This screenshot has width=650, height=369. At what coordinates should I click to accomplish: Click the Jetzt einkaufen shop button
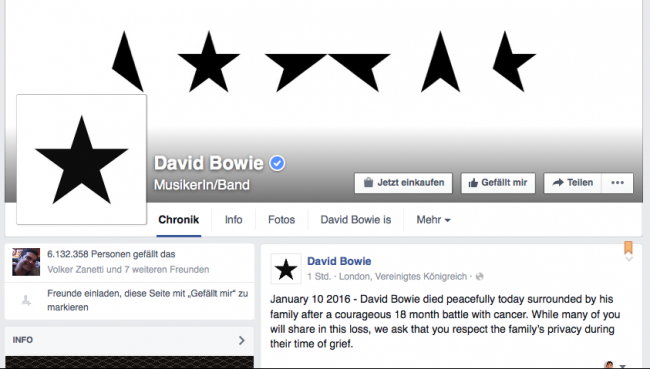[x=403, y=183]
